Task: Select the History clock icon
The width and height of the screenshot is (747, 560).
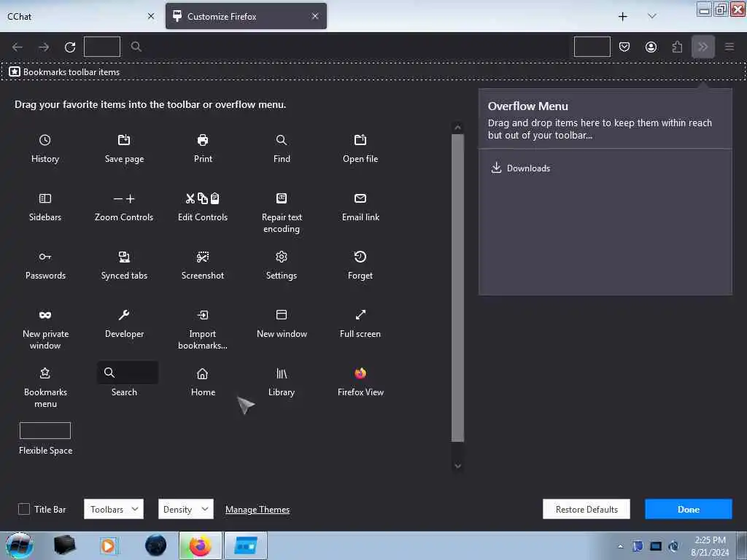Action: pyautogui.click(x=44, y=140)
